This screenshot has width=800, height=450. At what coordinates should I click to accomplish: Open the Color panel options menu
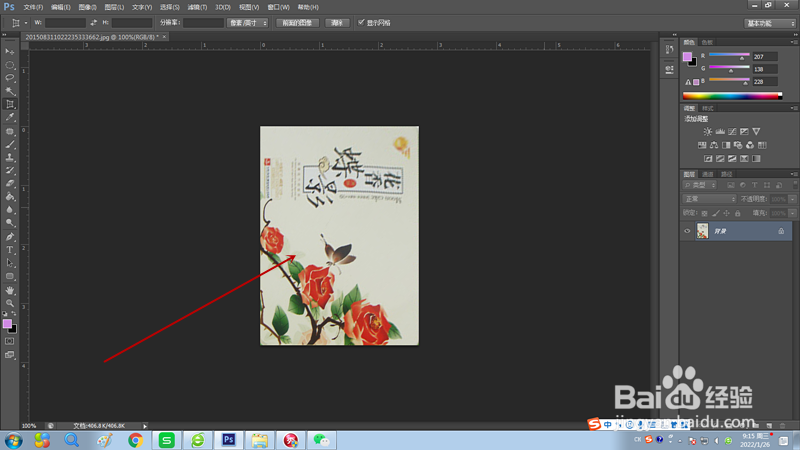tap(793, 42)
